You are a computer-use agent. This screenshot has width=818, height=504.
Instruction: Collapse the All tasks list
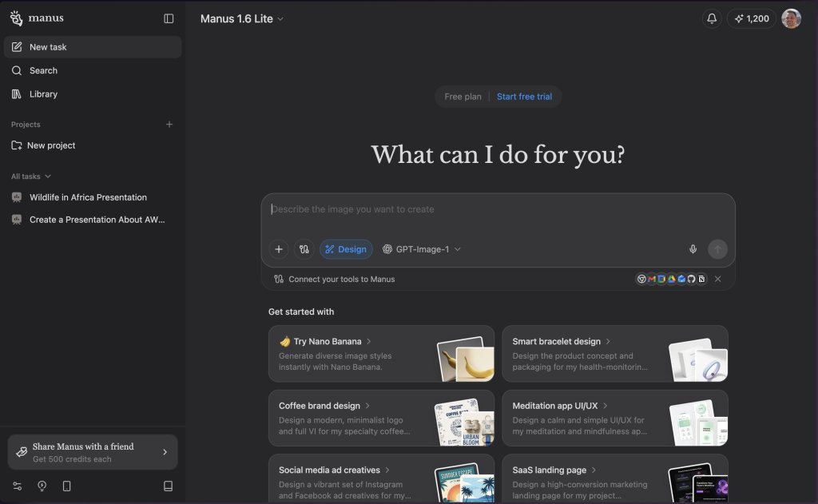point(31,177)
